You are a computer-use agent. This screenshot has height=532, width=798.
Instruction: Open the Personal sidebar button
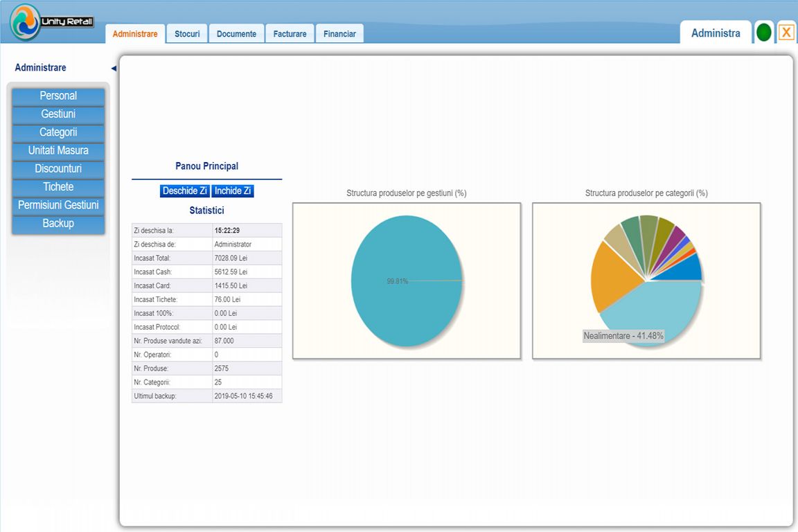(58, 96)
